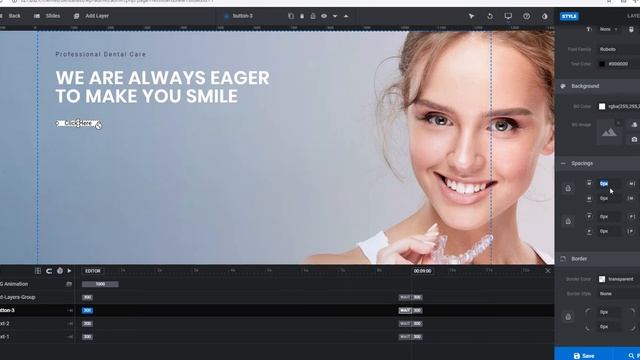Undo the last action
The image size is (640, 360).
point(490,16)
